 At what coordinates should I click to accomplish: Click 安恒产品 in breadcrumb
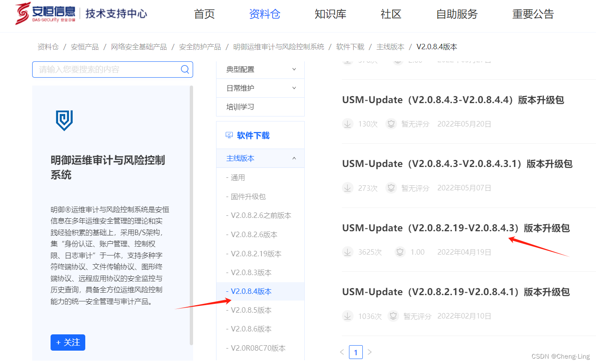(85, 47)
